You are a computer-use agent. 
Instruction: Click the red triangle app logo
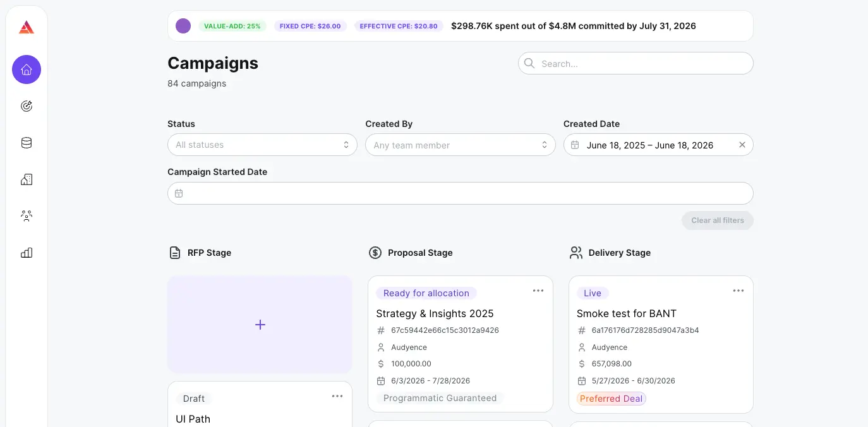pos(27,27)
